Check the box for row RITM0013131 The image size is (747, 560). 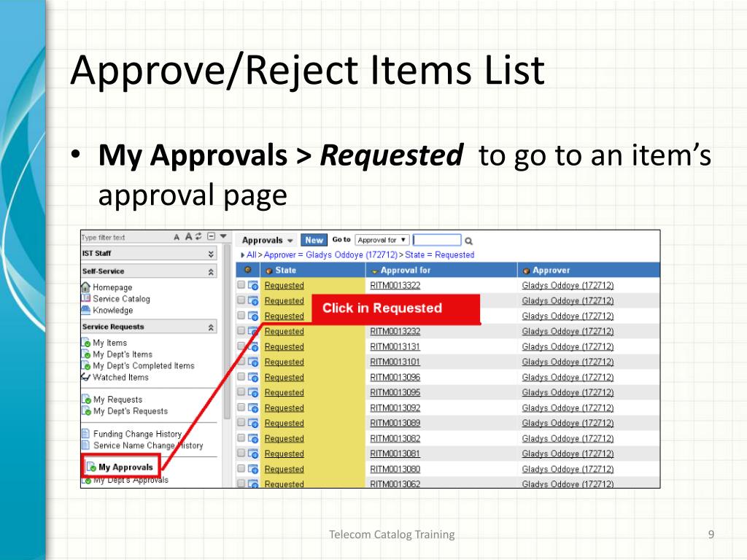(241, 346)
